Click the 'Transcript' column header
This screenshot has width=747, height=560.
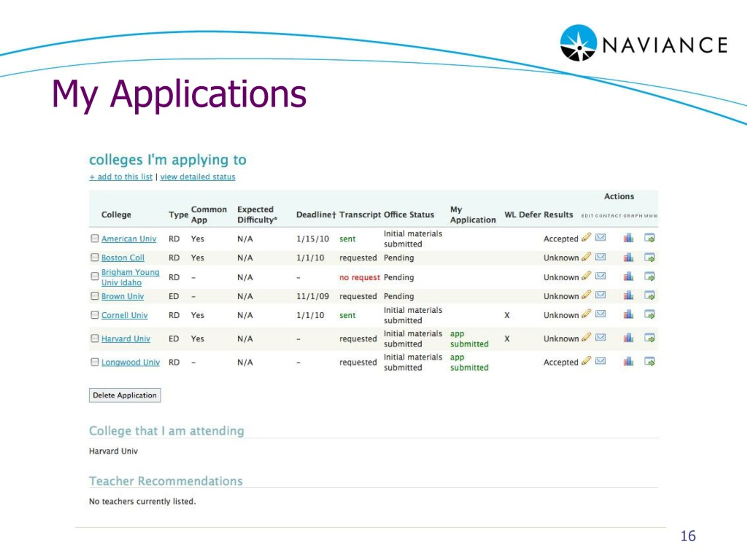(360, 215)
